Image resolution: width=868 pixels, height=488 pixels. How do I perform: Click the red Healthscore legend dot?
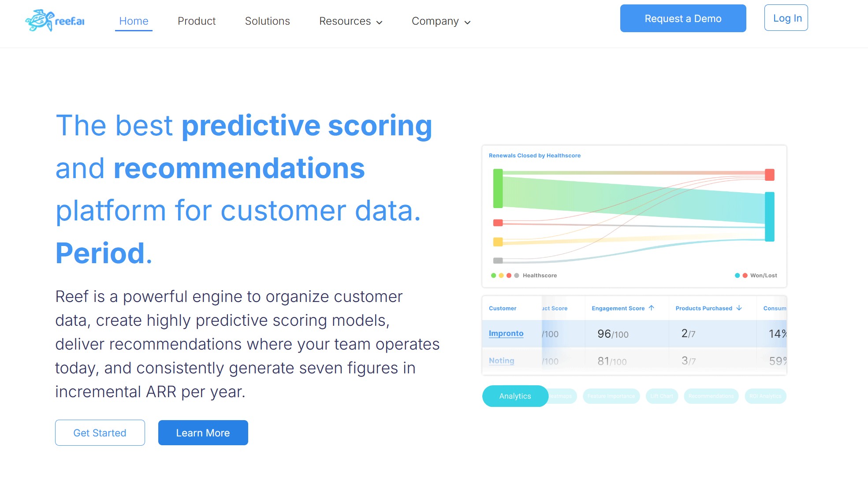(506, 275)
